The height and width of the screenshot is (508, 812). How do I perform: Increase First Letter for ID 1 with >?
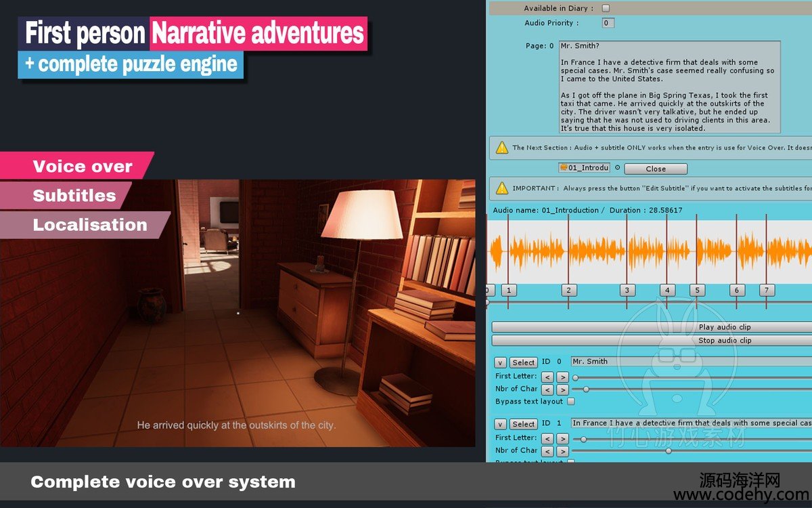(562, 438)
